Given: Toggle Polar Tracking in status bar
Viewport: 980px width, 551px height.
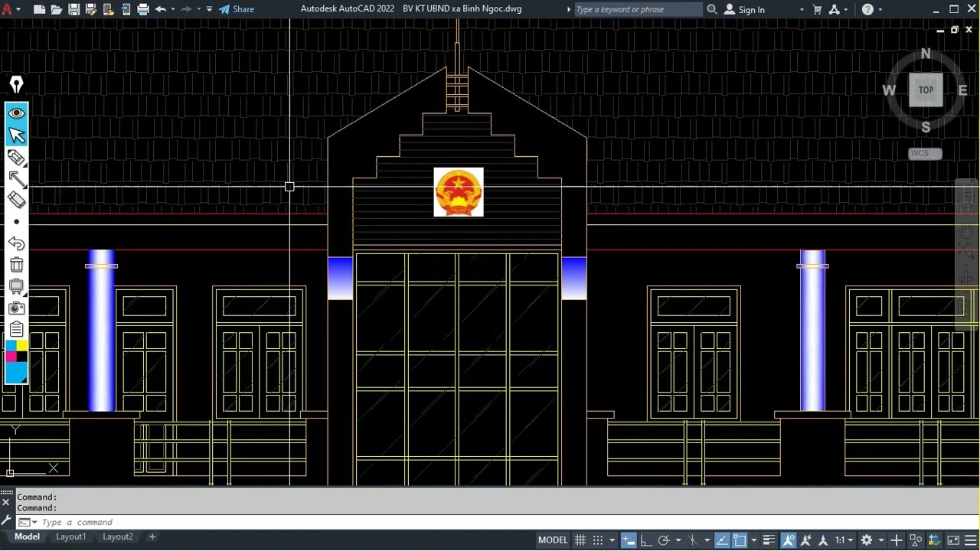Looking at the screenshot, I should [x=664, y=540].
